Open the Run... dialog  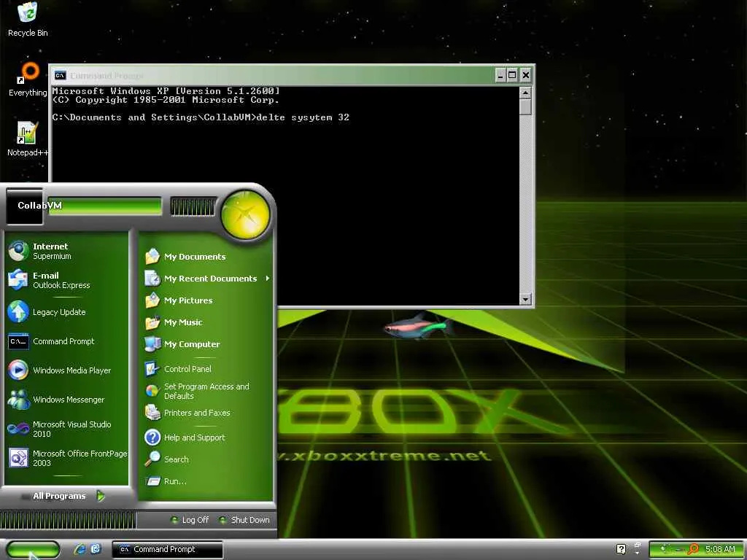(206, 481)
